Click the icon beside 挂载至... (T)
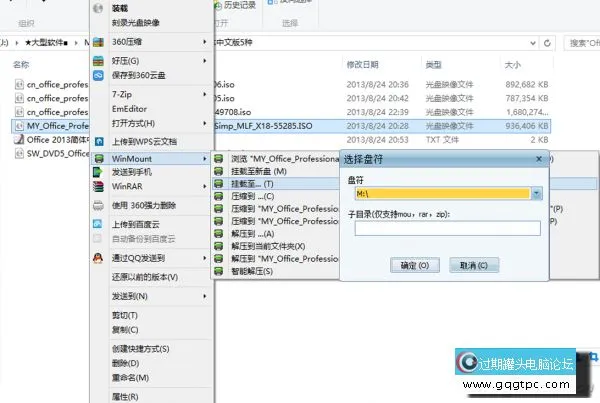600x403 pixels. point(218,184)
